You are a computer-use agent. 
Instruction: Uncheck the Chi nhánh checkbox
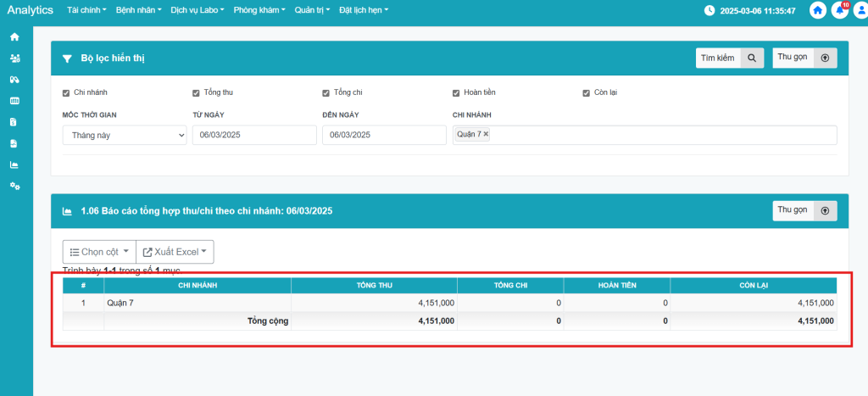pyautogui.click(x=66, y=92)
